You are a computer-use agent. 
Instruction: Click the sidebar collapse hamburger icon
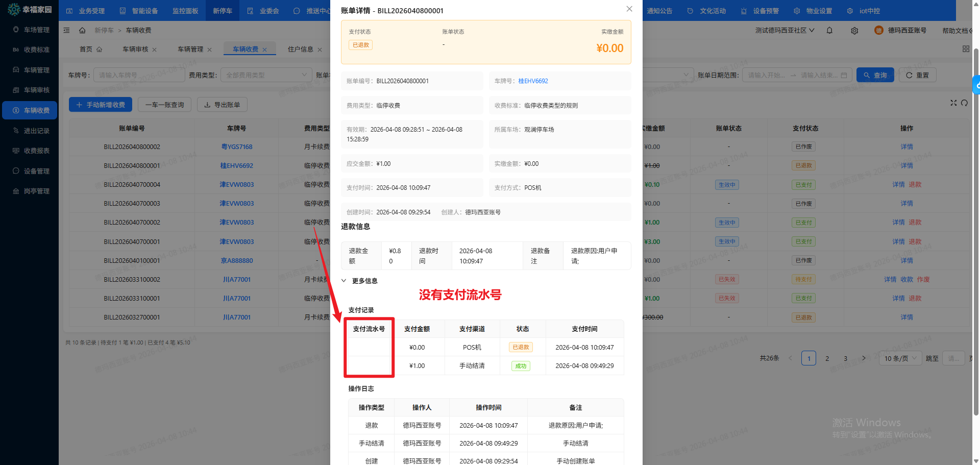click(66, 31)
